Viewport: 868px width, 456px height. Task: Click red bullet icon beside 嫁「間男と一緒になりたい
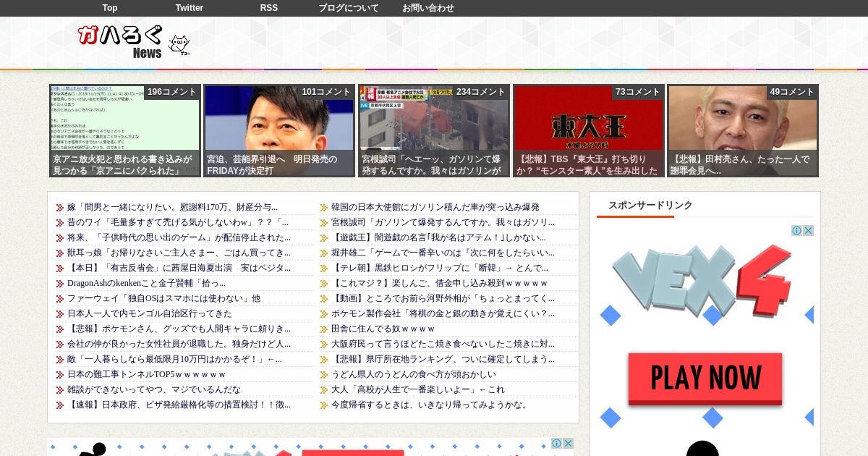[60, 208]
